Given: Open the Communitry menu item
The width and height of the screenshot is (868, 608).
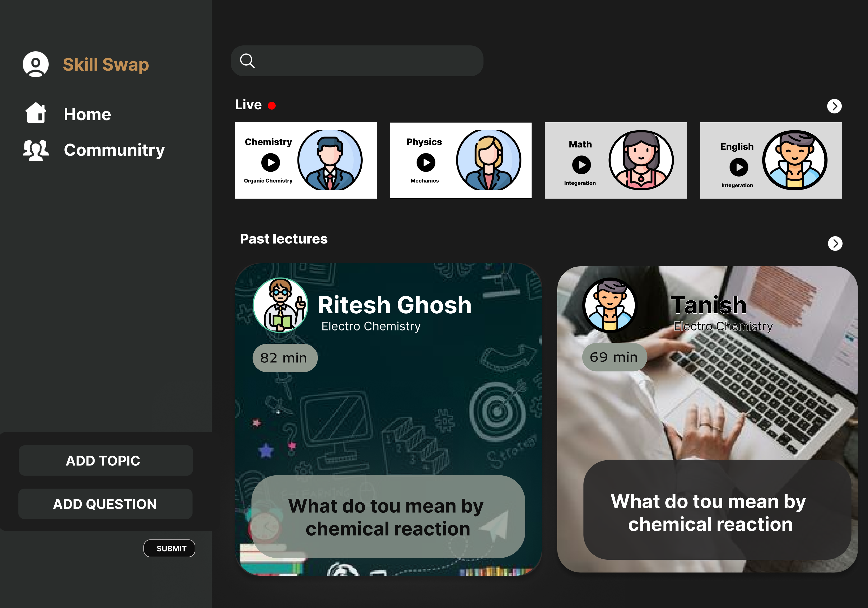Looking at the screenshot, I should point(114,150).
